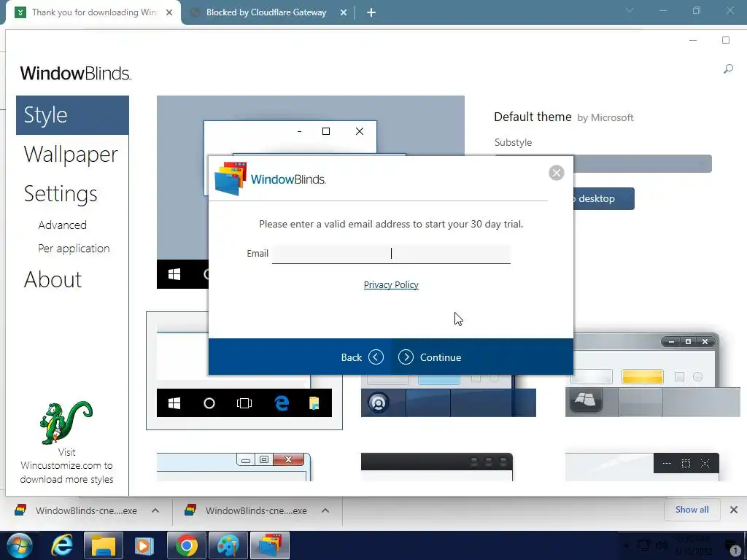Click the Edge icon in style preview taskbar
Screen dimensions: 747x560
point(282,403)
